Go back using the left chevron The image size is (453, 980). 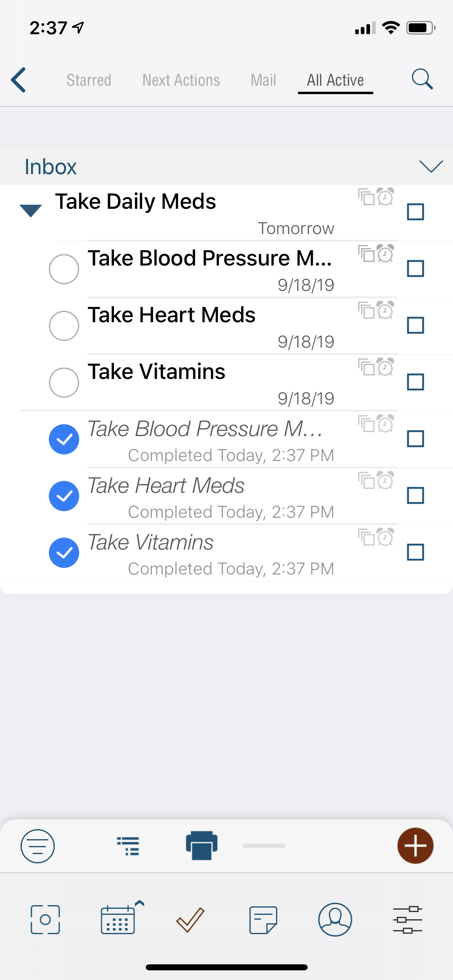tap(19, 80)
